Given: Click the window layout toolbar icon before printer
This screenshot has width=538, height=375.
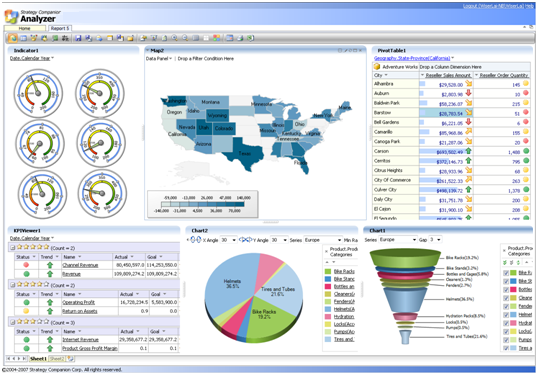Looking at the screenshot, I should 230,38.
